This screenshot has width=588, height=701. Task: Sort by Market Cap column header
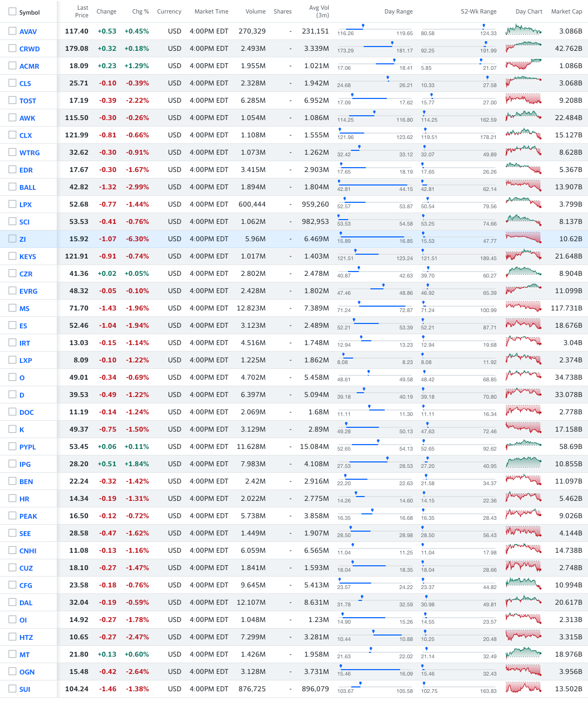tap(566, 11)
